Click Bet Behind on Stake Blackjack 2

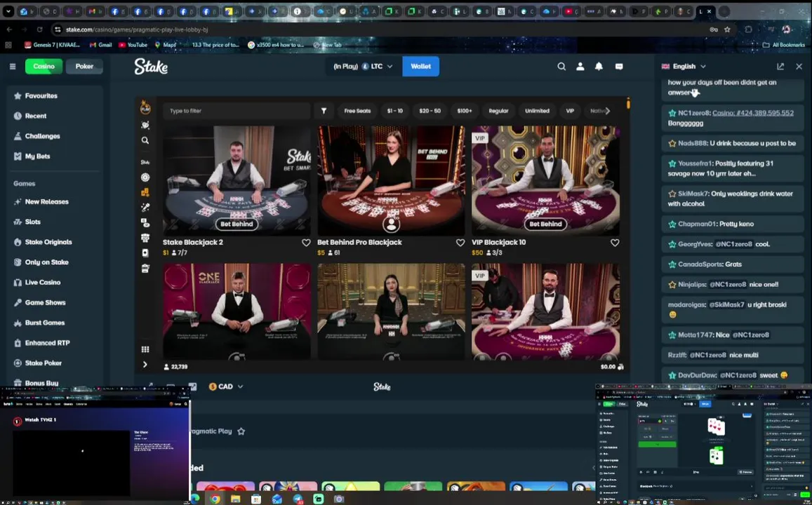(x=237, y=224)
